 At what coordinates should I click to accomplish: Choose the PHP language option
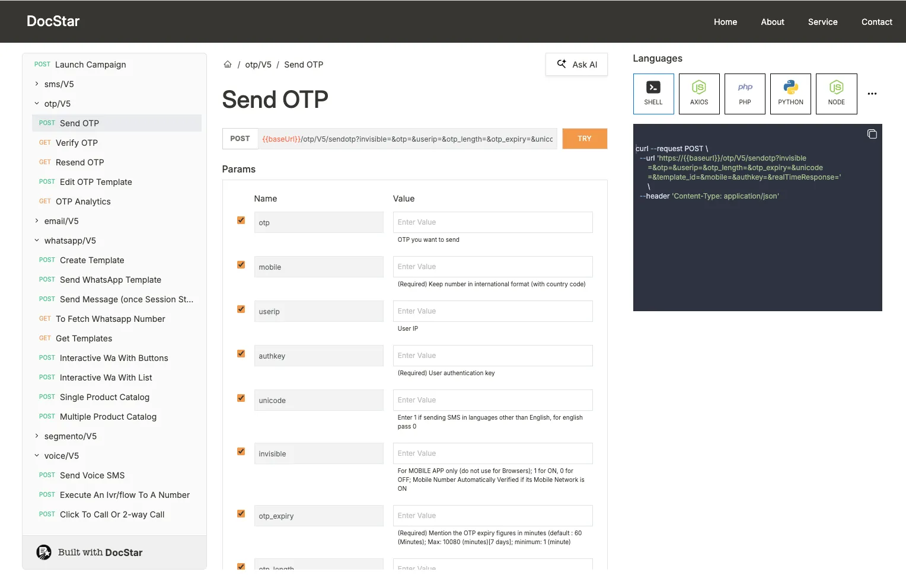coord(745,94)
